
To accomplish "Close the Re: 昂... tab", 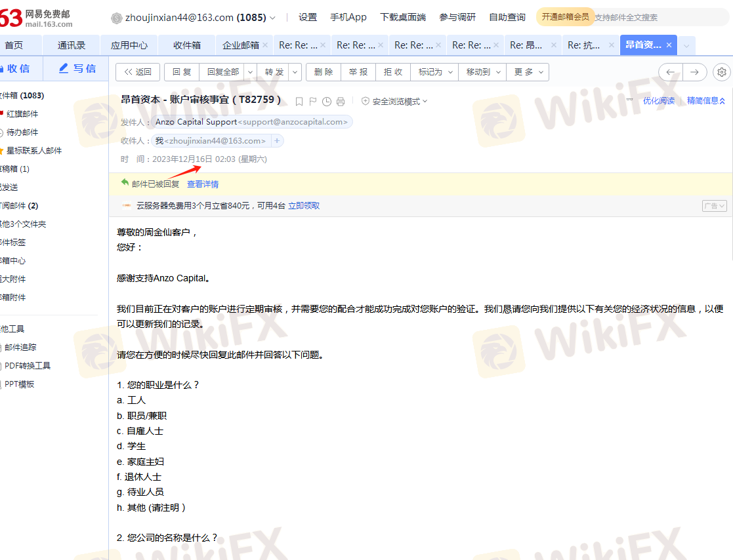I will [x=553, y=45].
